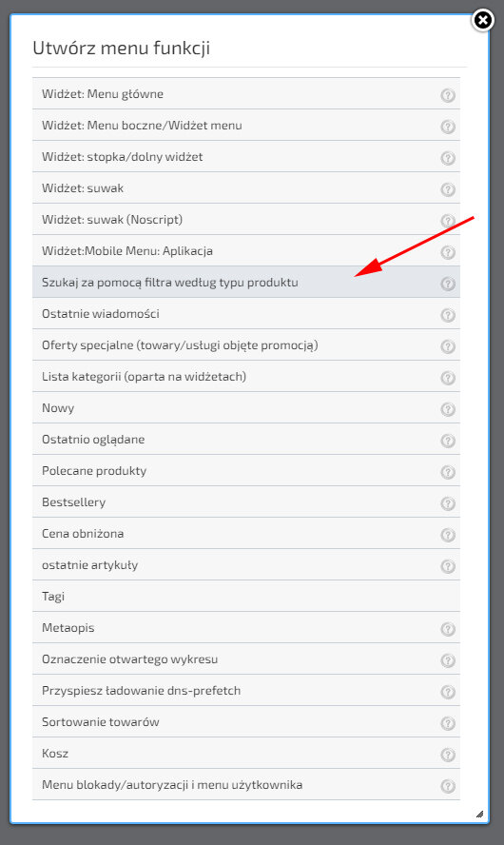Close the Utwórz menu funkcji dialog
Image resolution: width=504 pixels, height=845 pixels.
coord(482,21)
